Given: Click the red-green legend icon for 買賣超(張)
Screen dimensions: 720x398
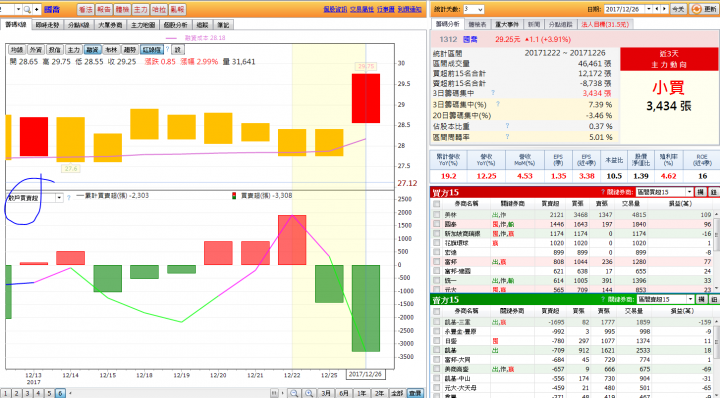Looking at the screenshot, I should coord(234,196).
